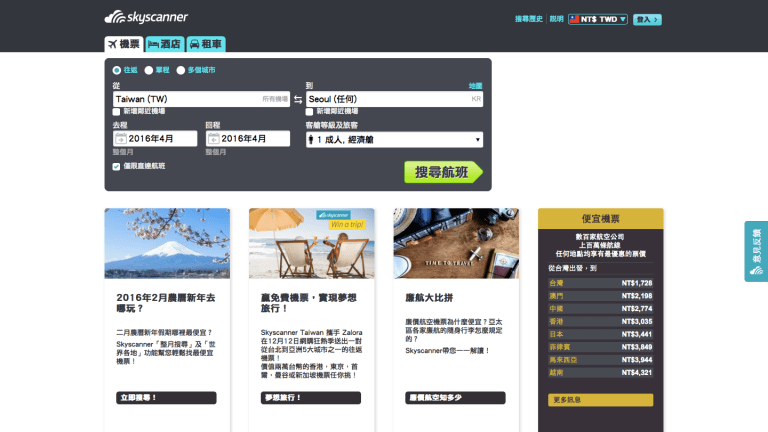Click headline 廉航大比拼
This screenshot has height=432, width=768.
(x=429, y=298)
